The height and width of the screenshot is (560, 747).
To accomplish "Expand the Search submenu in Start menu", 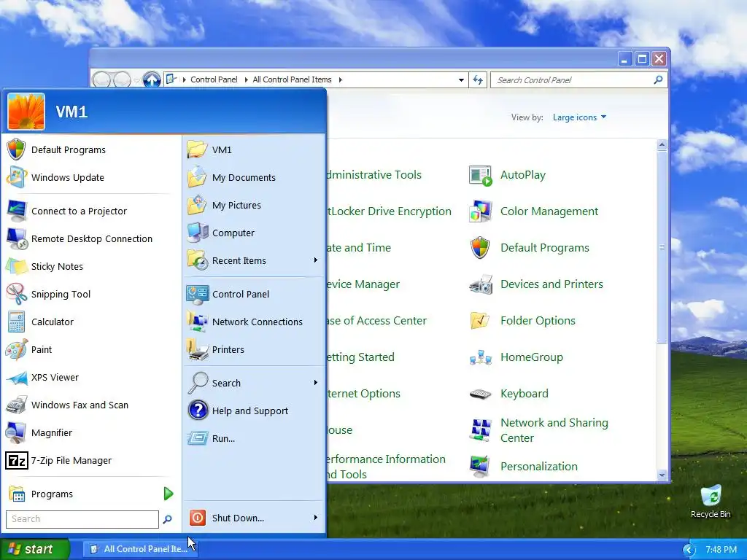I will point(315,382).
